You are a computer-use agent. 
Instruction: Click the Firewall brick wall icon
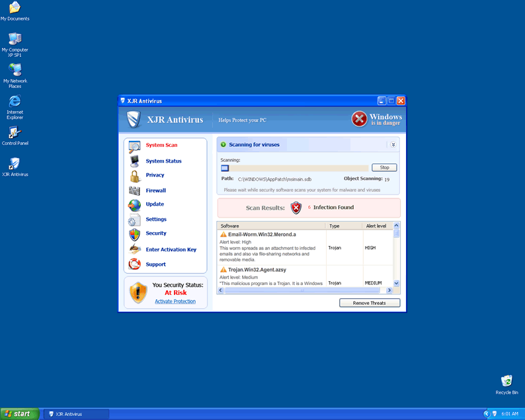point(134,190)
